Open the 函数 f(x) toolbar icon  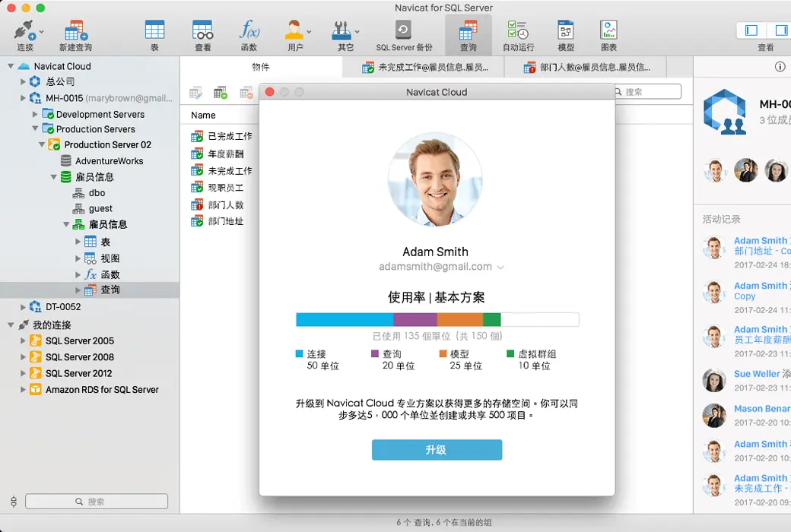click(249, 30)
